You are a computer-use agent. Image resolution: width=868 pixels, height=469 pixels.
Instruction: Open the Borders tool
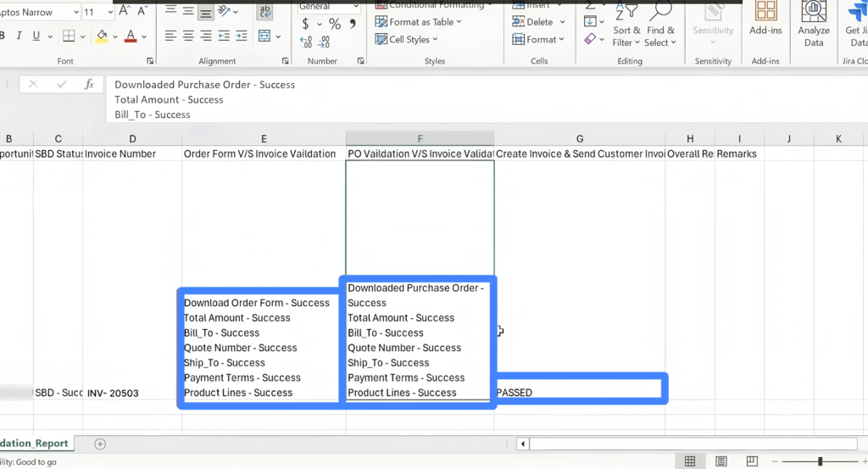pos(69,36)
